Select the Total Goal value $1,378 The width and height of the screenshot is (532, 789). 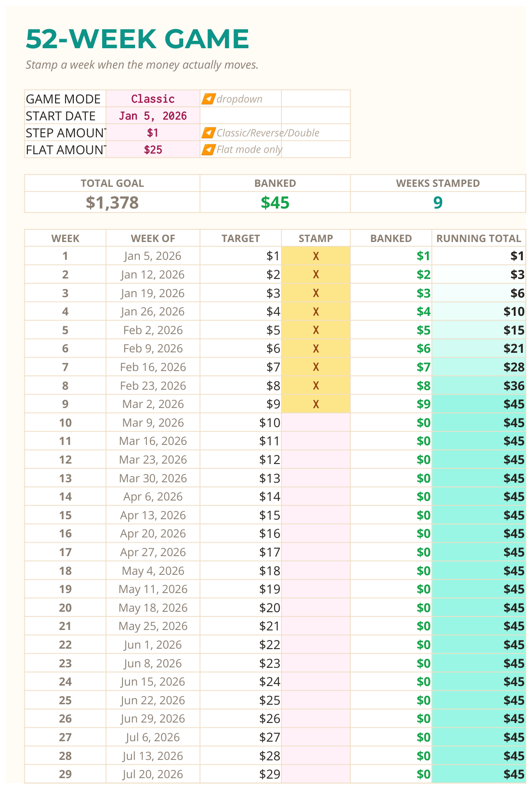tap(112, 202)
